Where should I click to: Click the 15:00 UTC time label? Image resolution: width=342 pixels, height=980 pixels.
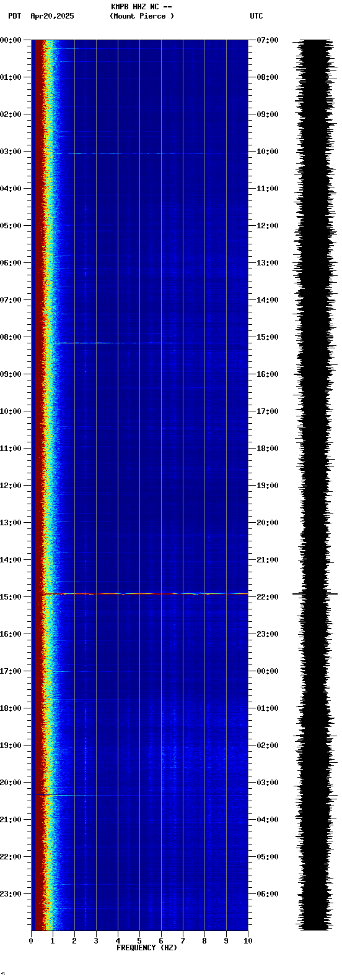click(x=268, y=337)
